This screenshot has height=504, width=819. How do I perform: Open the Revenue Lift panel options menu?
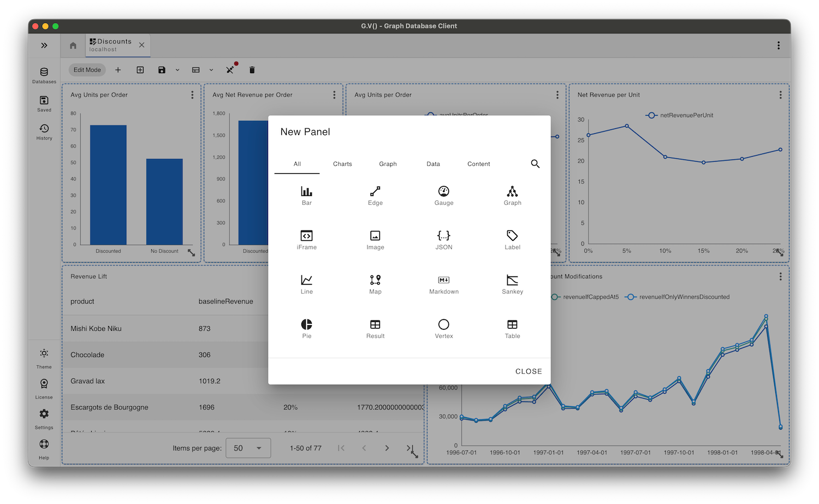tap(413, 276)
